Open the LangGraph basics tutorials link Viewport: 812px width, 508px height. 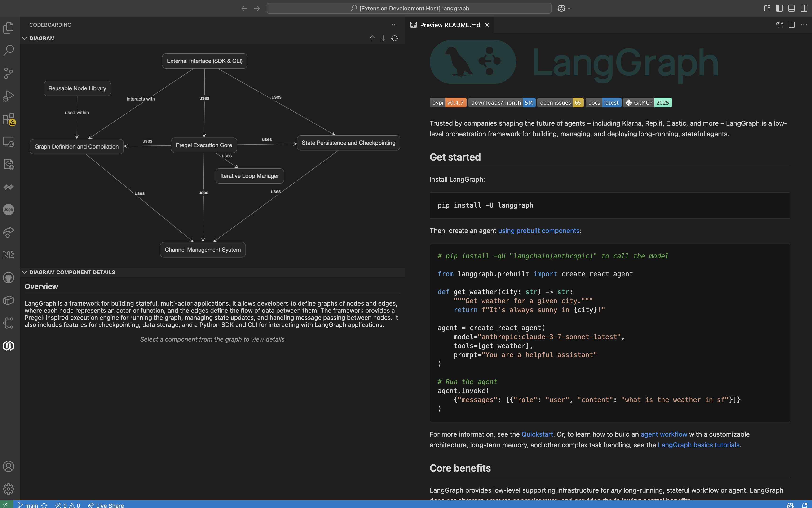click(698, 445)
